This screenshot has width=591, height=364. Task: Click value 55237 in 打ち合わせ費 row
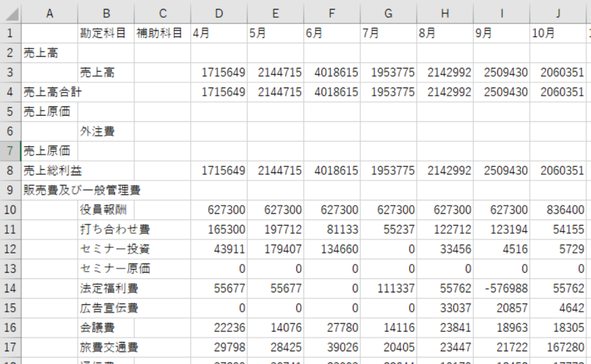click(x=389, y=229)
